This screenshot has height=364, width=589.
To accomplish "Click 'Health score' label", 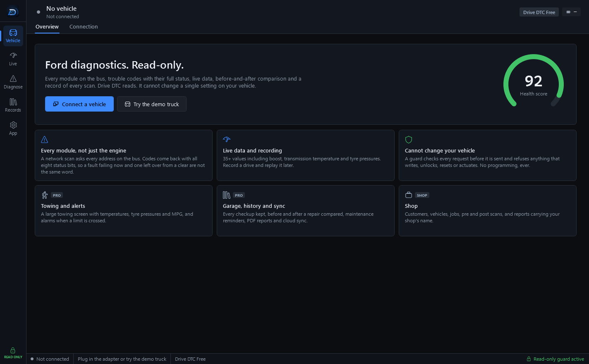I will 534,94.
